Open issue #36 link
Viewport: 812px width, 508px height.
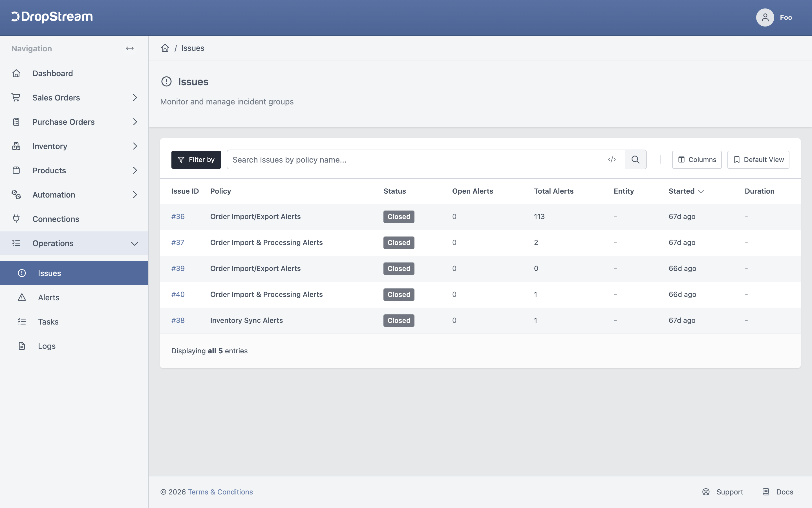(178, 217)
